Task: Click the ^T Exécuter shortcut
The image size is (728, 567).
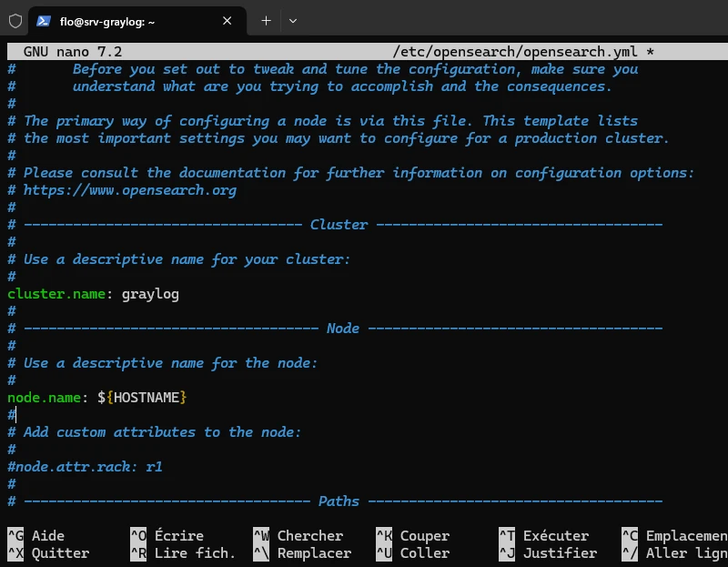Action: [x=543, y=536]
